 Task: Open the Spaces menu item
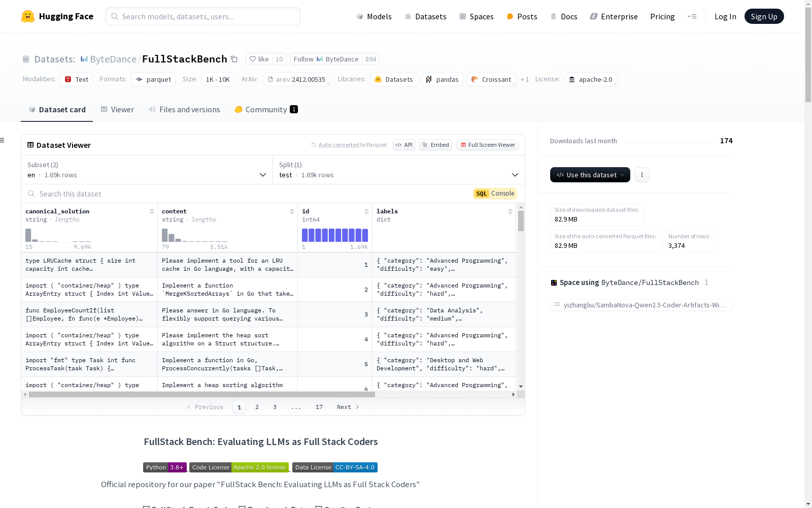477,16
